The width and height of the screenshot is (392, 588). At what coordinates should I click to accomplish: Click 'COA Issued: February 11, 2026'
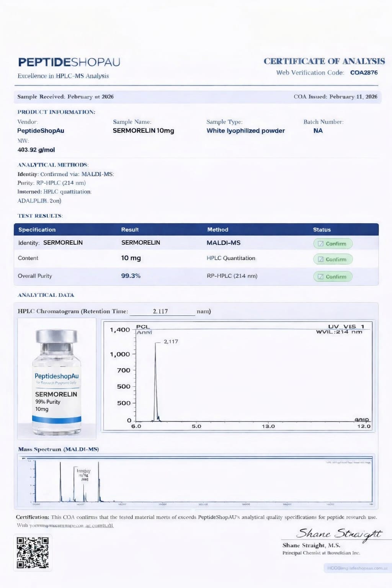click(x=335, y=96)
